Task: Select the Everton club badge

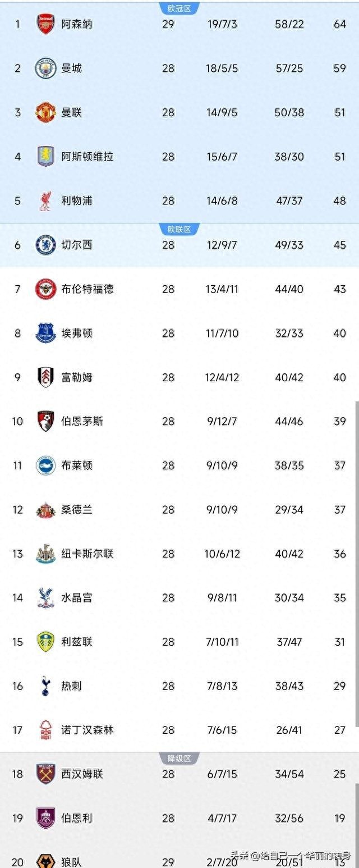Action: 46,333
